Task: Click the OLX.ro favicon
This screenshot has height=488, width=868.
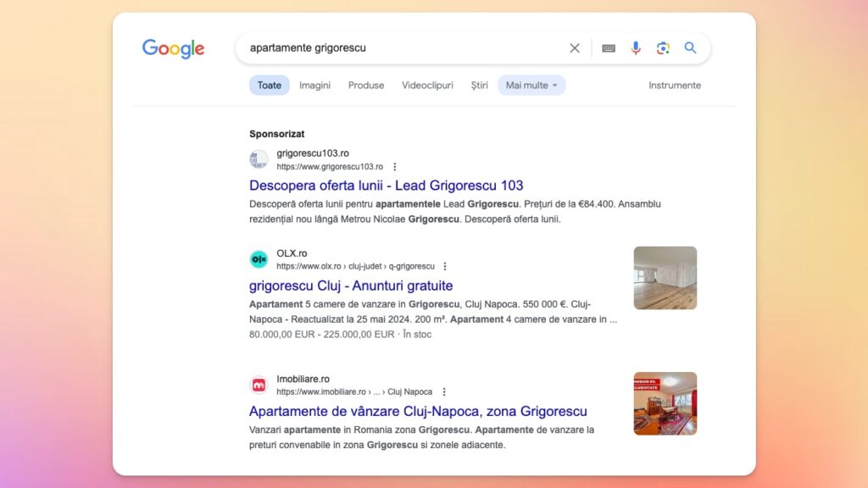Action: 259,259
